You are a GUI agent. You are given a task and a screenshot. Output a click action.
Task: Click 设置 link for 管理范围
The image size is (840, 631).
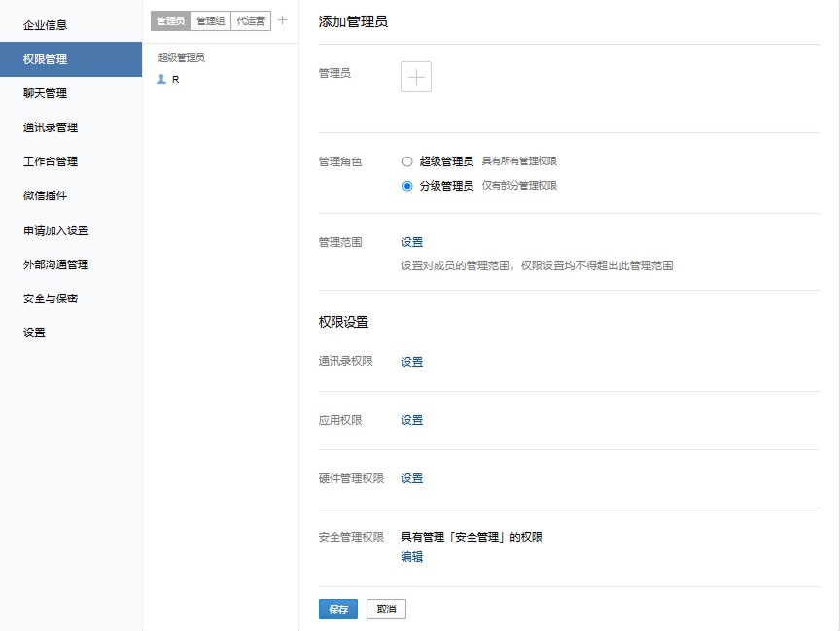tap(412, 243)
